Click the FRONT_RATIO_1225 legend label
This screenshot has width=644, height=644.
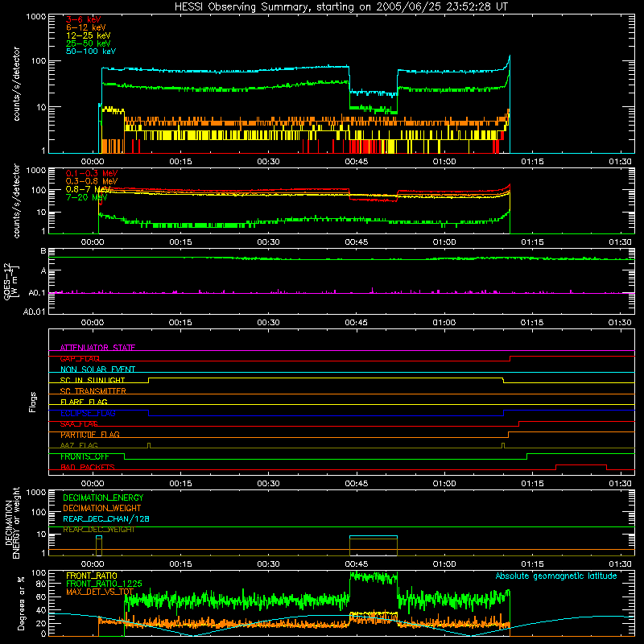pyautogui.click(x=104, y=584)
